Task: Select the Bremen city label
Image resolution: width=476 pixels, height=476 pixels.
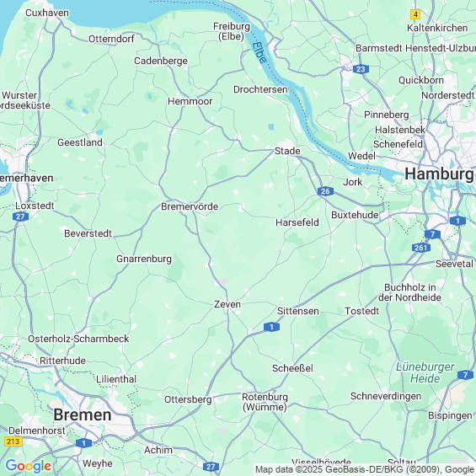Action: pos(83,414)
